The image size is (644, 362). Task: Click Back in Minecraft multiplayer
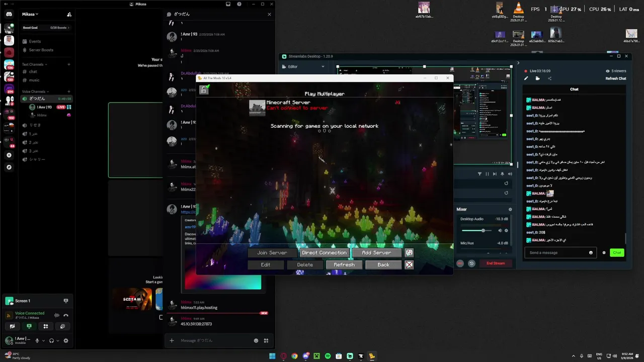[383, 264]
